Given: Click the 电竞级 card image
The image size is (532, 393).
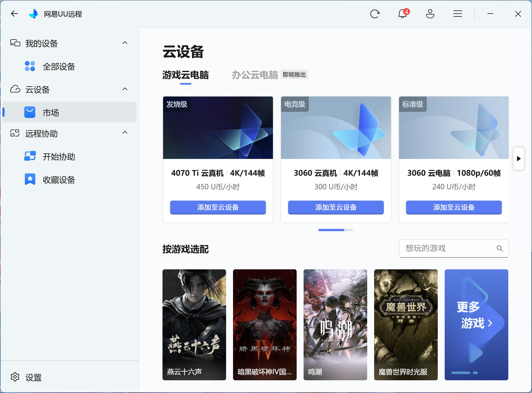Looking at the screenshot, I should [336, 128].
